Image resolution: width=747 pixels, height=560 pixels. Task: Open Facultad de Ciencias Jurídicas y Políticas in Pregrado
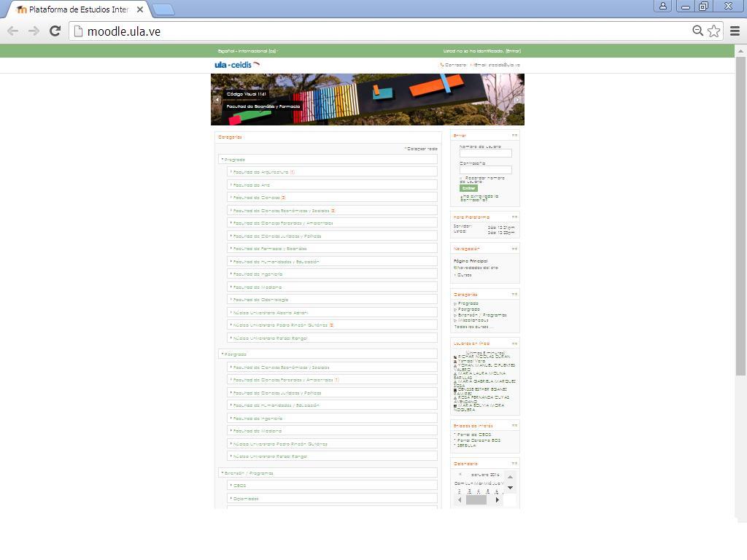277,236
